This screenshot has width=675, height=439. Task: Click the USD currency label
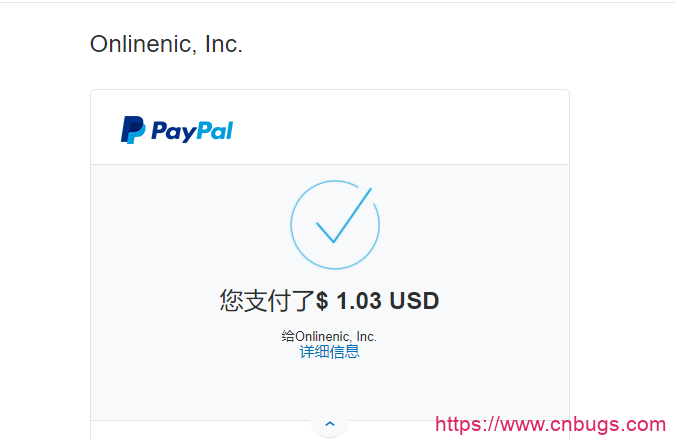(x=414, y=300)
